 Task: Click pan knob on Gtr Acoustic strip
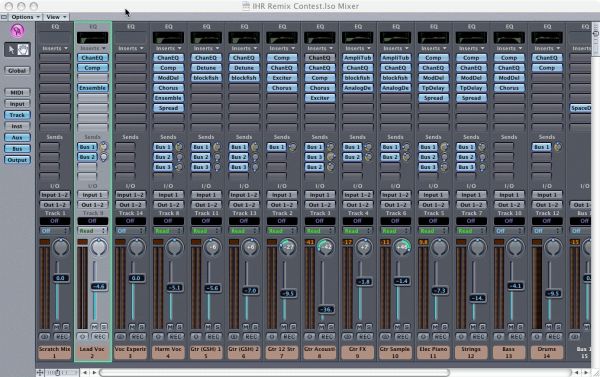point(326,247)
